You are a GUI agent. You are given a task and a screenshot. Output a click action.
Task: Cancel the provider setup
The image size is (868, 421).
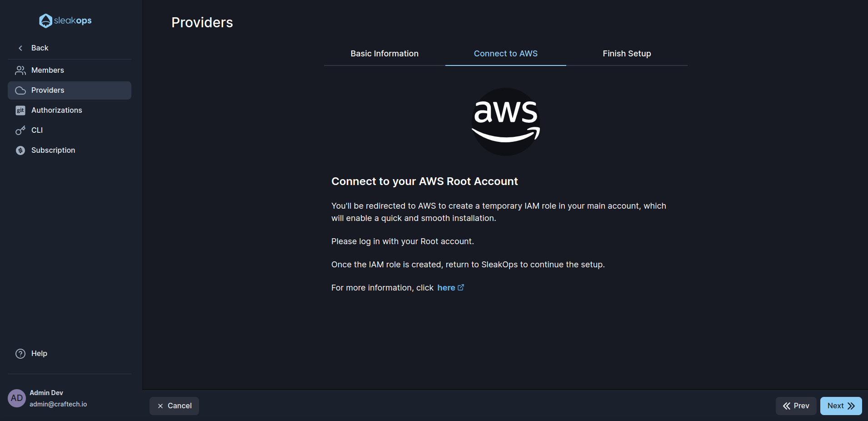pos(174,406)
